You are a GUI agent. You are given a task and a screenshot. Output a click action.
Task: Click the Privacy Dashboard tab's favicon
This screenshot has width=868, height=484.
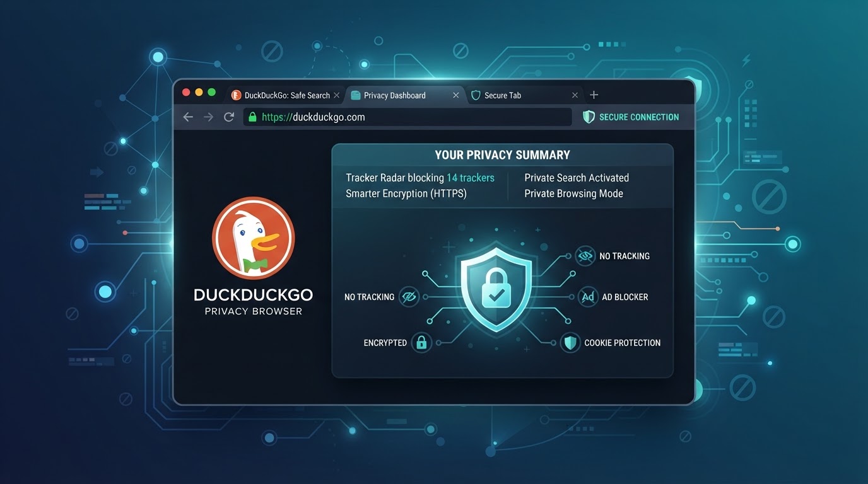pos(355,95)
